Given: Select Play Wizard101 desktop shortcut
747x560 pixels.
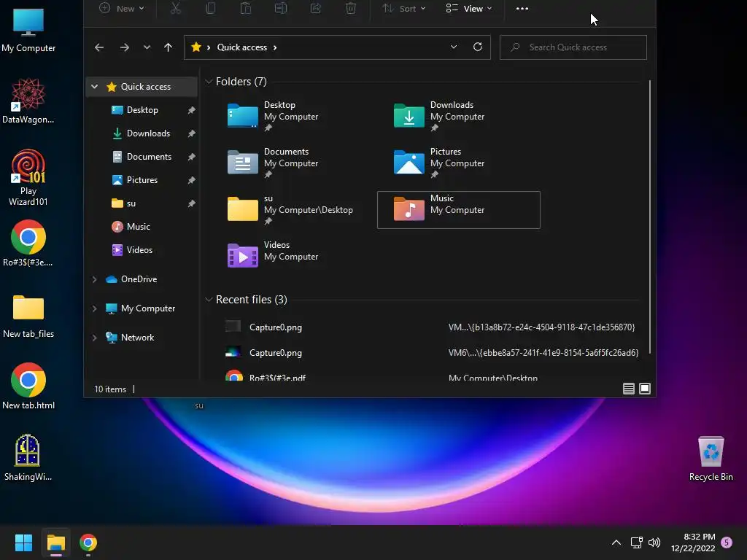Looking at the screenshot, I should [28, 177].
